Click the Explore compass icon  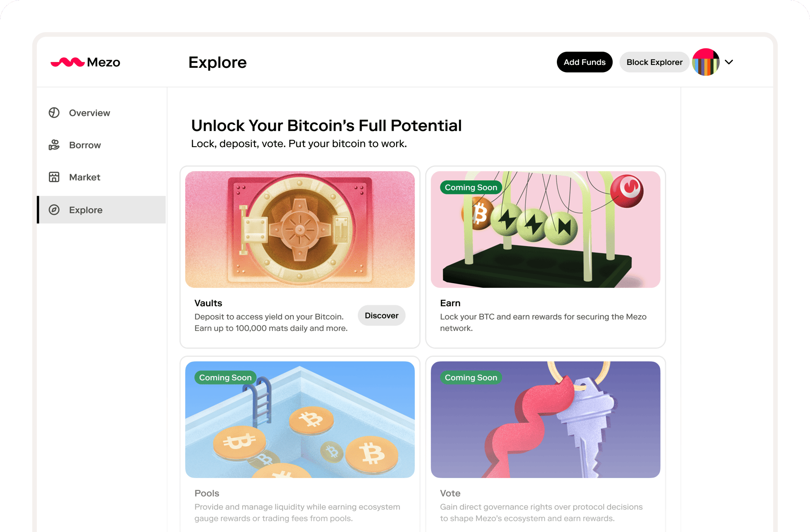(54, 210)
